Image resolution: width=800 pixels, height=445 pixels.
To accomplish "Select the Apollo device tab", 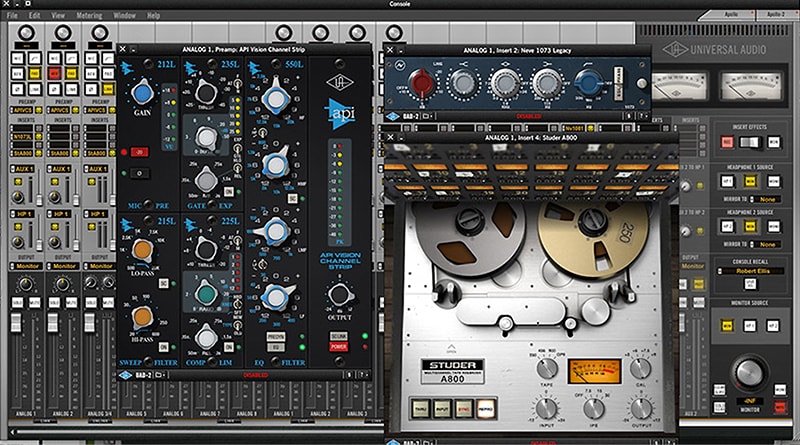I will tap(731, 14).
